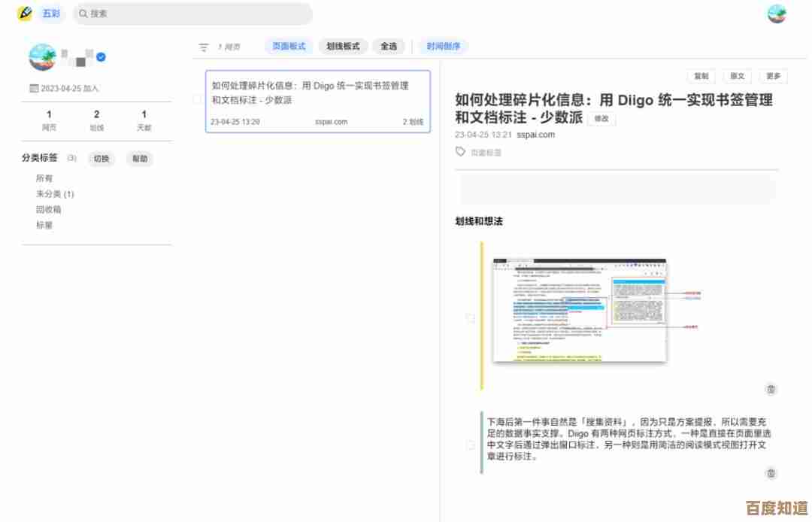Click the trash icon under the text highlight

click(771, 473)
